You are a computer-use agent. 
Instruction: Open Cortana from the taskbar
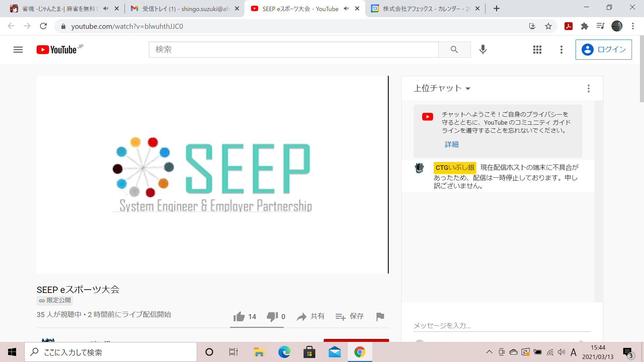(x=209, y=352)
